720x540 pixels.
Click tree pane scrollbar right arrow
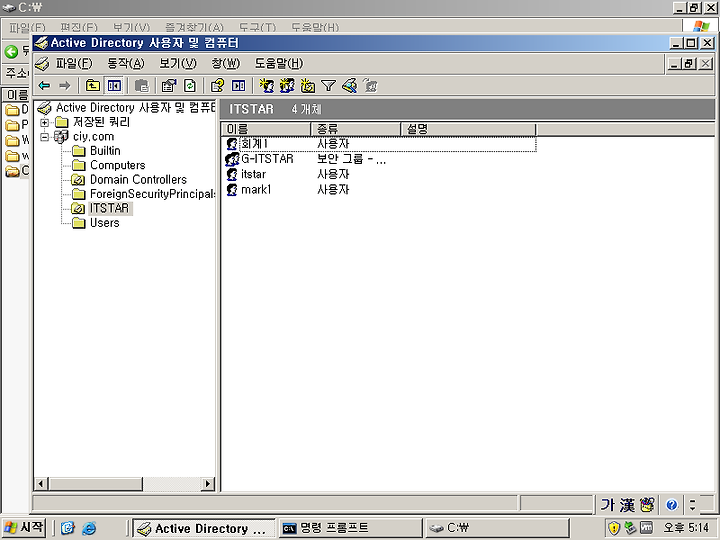[x=208, y=484]
